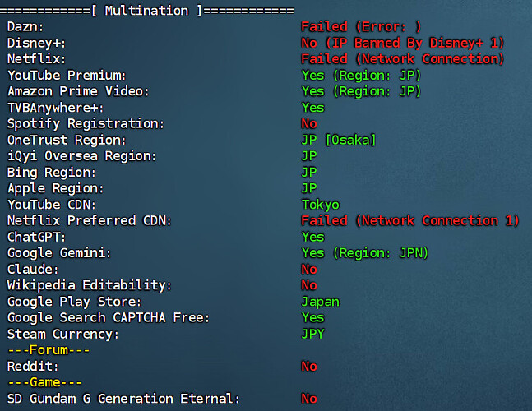Click Amazon Prime Video 'Yes (Region: JP)' result

coord(361,91)
